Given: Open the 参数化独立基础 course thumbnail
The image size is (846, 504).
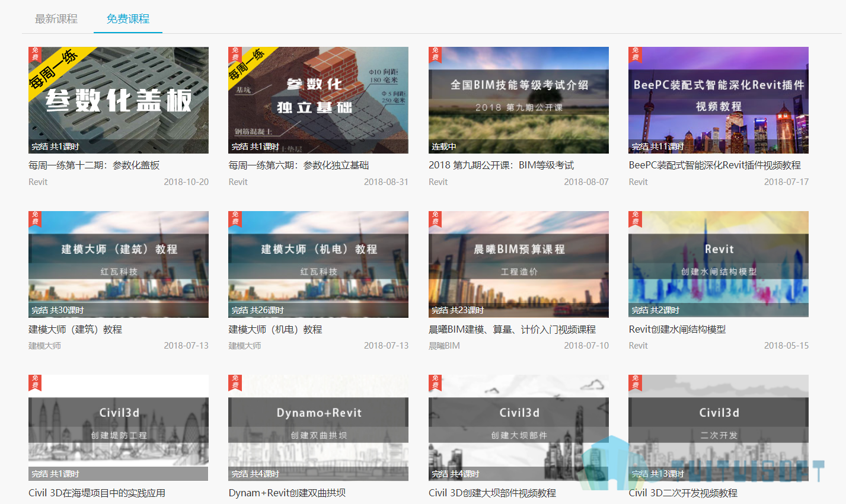Looking at the screenshot, I should (318, 100).
